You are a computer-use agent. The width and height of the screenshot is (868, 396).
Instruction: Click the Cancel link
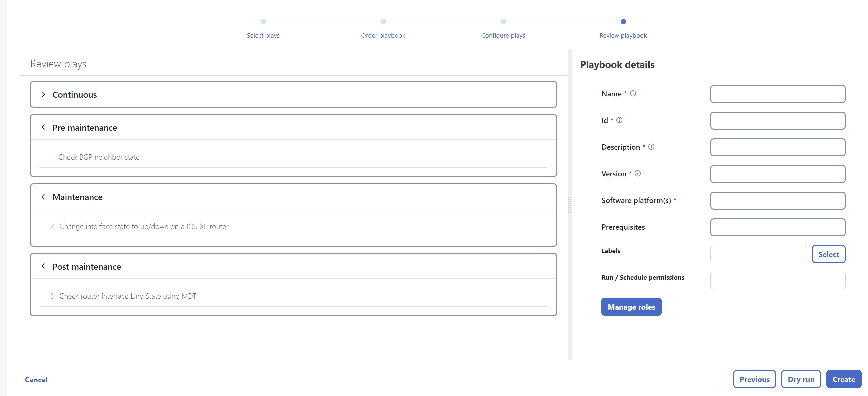36,379
